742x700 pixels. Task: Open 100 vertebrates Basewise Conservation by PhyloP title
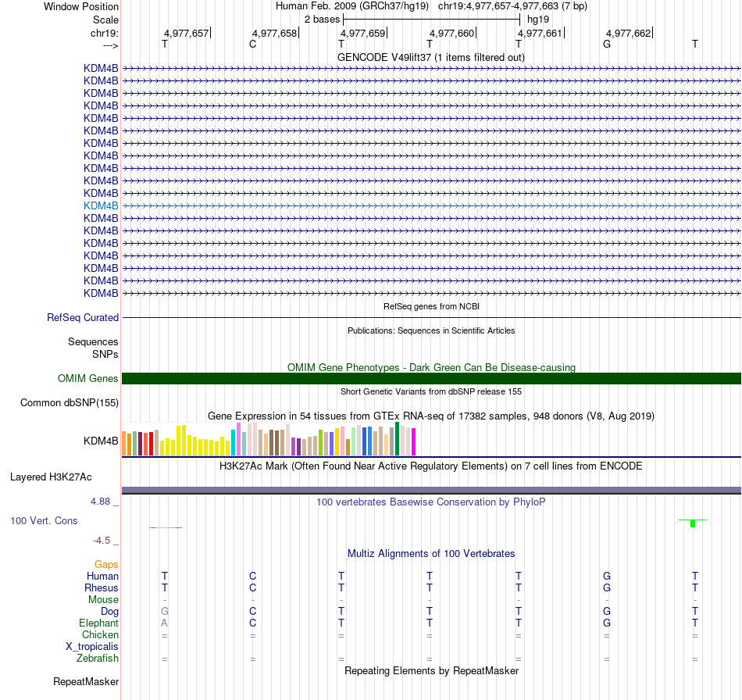coord(431,502)
